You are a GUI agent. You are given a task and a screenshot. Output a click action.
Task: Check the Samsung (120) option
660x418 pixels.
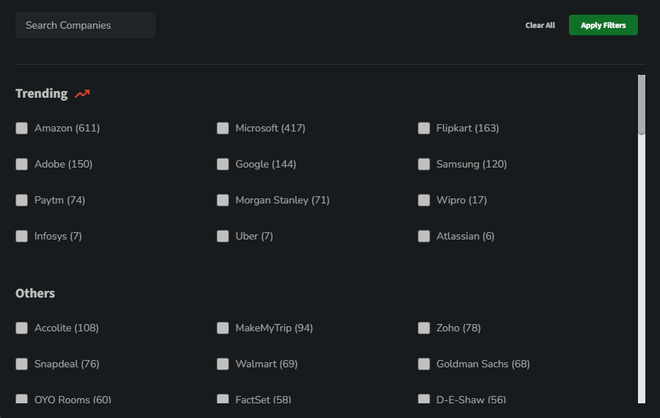click(424, 164)
